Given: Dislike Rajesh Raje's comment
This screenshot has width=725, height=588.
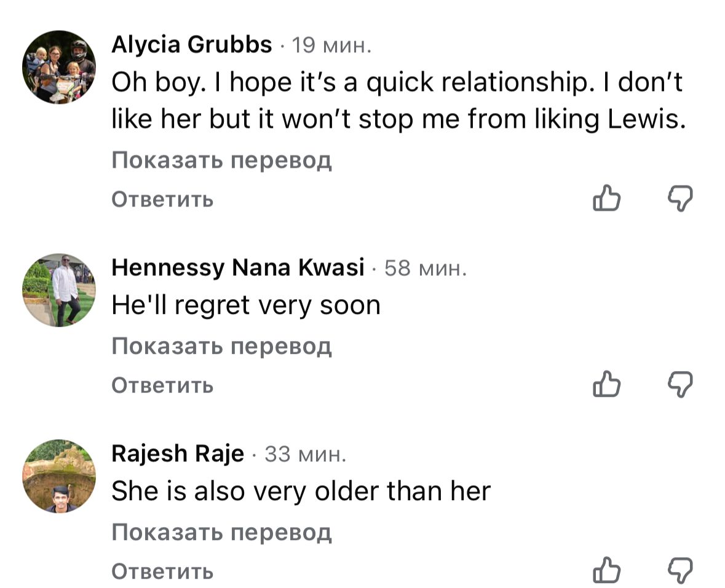Looking at the screenshot, I should 680,570.
